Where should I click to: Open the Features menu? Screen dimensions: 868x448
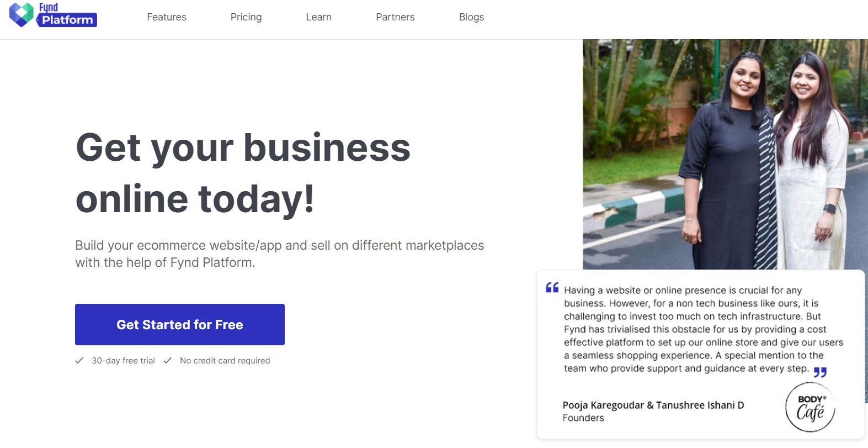point(166,17)
